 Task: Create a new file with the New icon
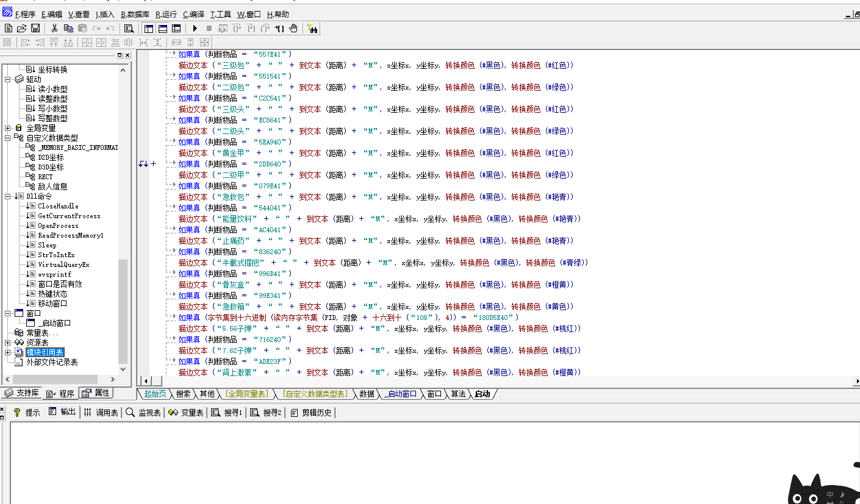point(8,27)
